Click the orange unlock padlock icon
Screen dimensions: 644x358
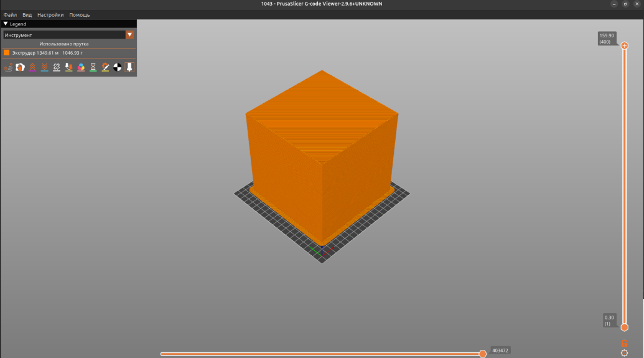[x=624, y=343]
